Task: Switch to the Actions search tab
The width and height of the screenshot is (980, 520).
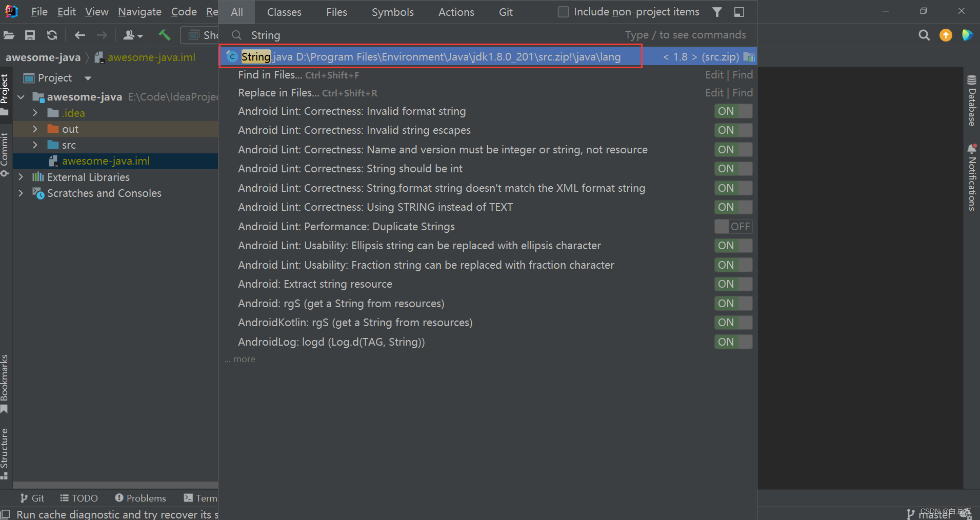Action: 456,12
